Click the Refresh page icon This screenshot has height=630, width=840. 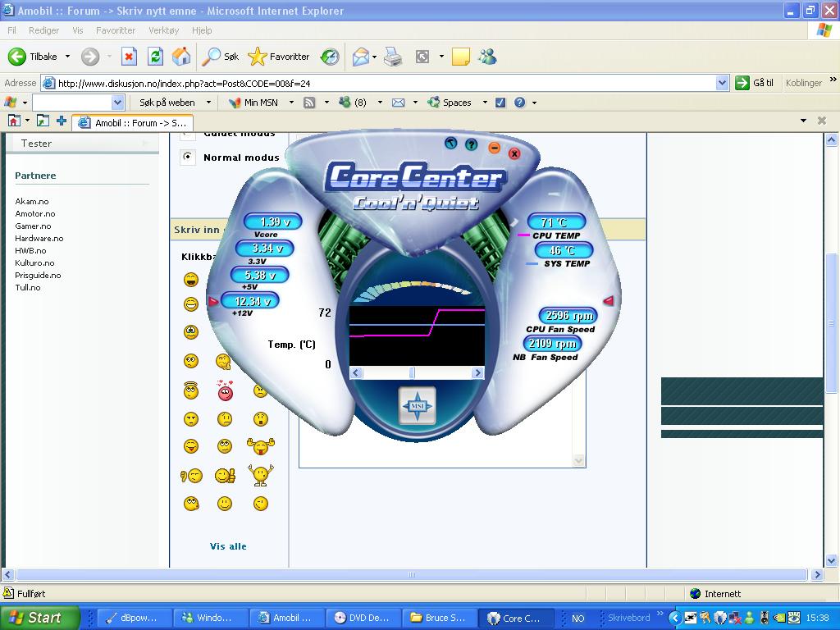tap(155, 57)
